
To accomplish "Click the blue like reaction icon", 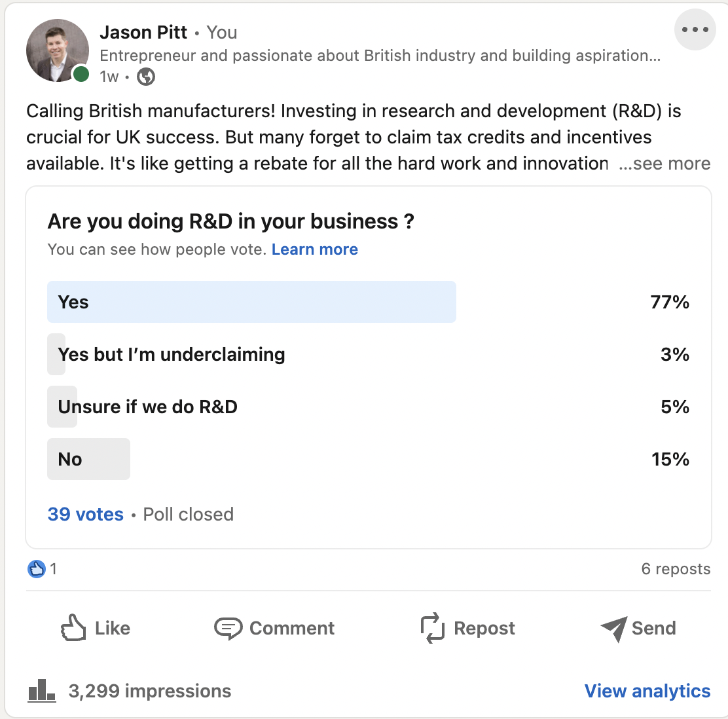I will click(36, 569).
